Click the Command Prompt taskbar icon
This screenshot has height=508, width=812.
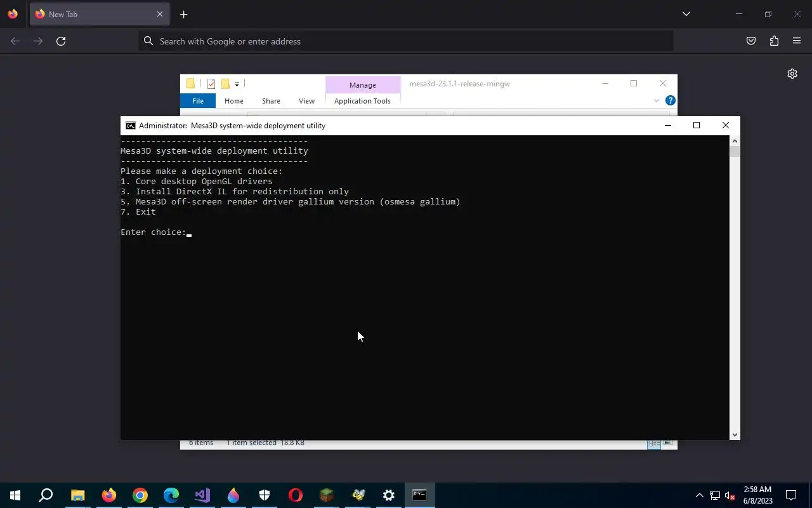click(x=419, y=495)
